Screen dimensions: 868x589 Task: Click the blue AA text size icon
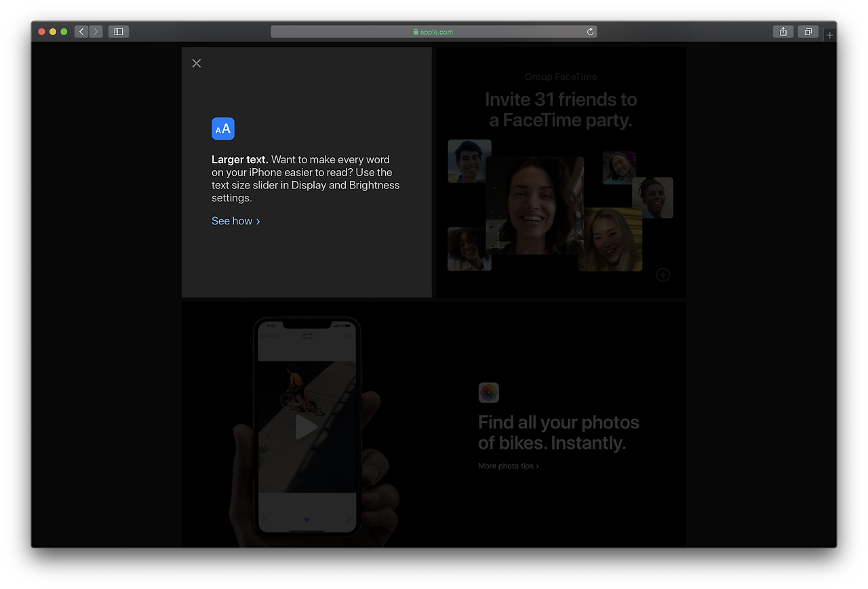click(223, 128)
